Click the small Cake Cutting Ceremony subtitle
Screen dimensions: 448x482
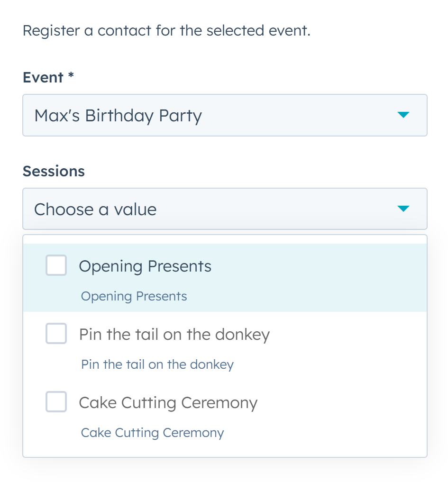(x=152, y=433)
